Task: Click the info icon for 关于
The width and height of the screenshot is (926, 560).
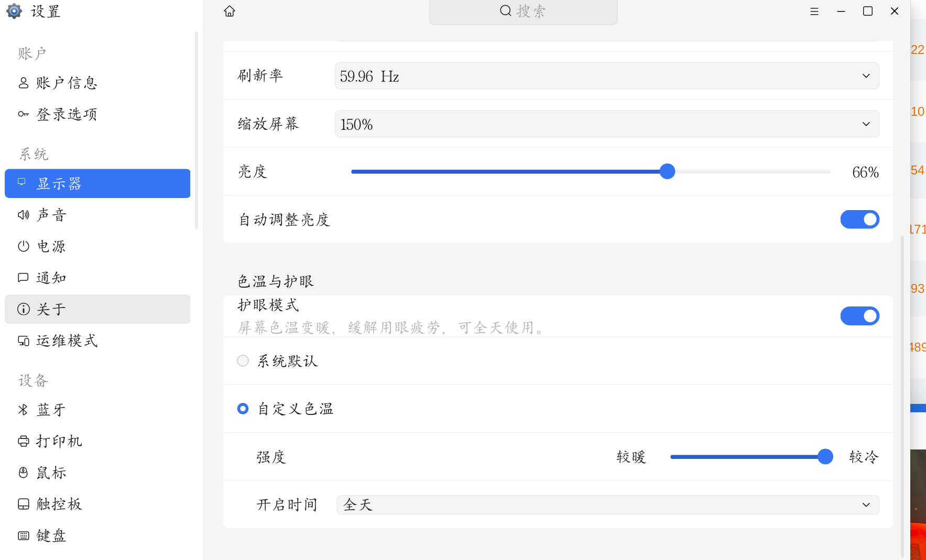Action: pos(24,309)
